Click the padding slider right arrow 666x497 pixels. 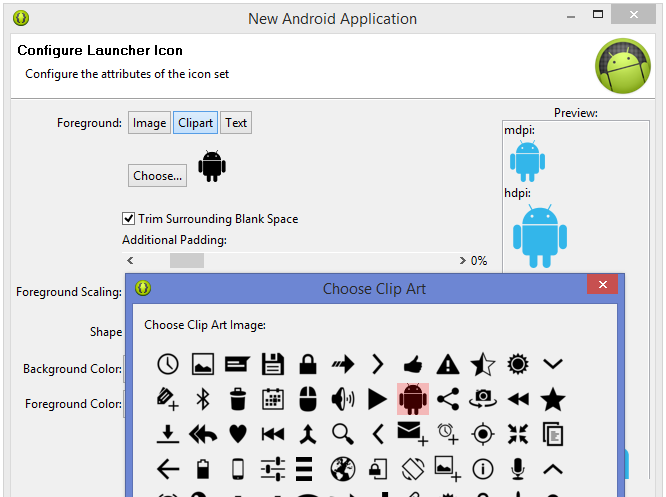(x=462, y=260)
